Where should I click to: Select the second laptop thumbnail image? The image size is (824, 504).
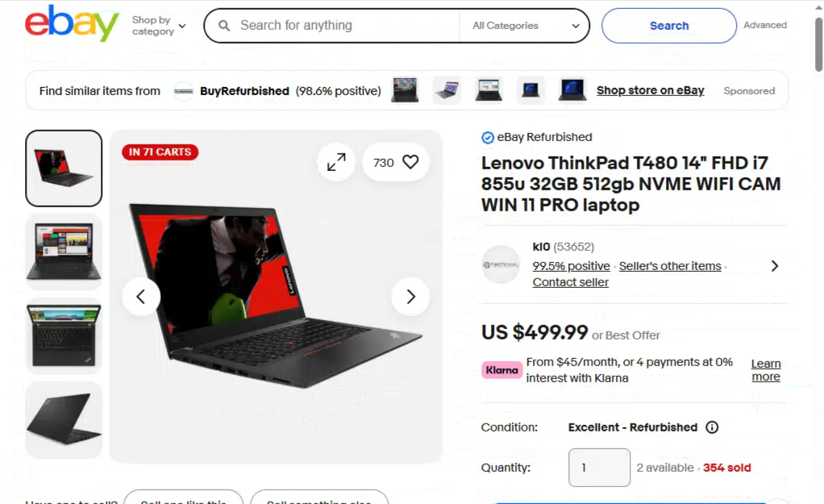[x=64, y=252]
